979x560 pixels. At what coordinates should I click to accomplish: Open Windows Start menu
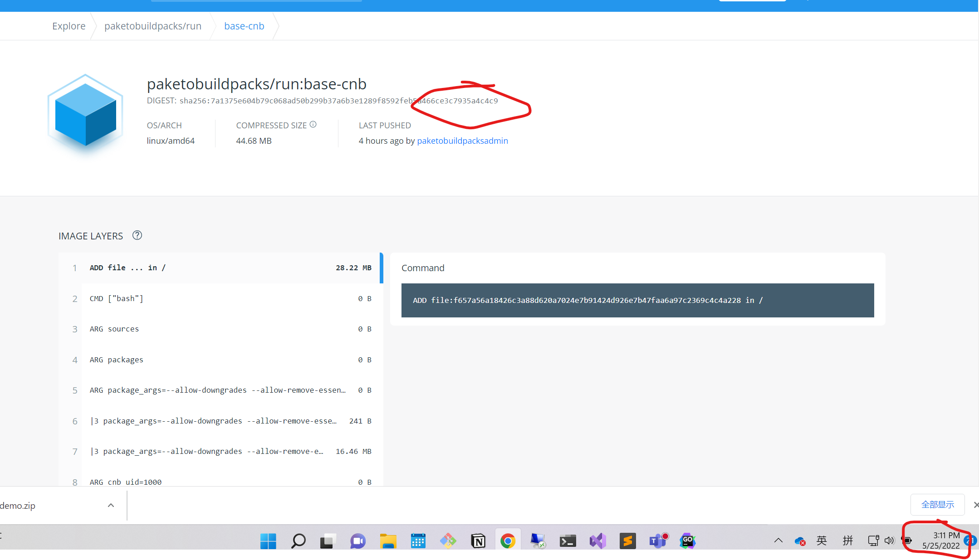[268, 541]
